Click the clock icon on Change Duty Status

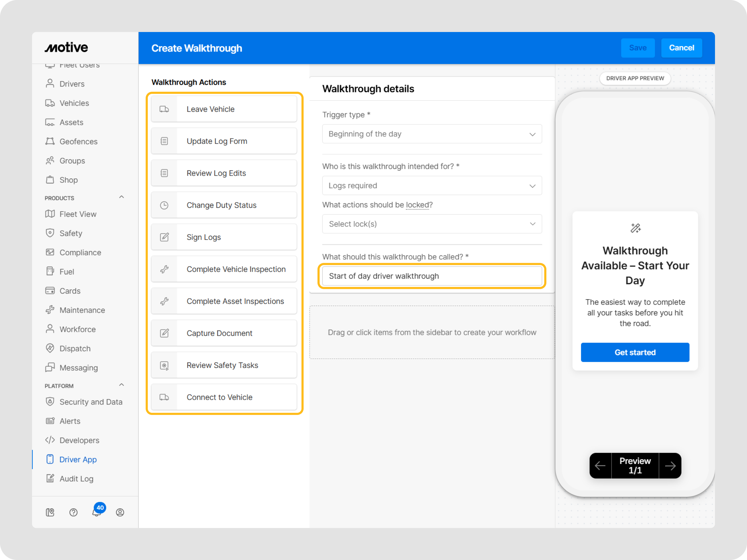coord(164,205)
